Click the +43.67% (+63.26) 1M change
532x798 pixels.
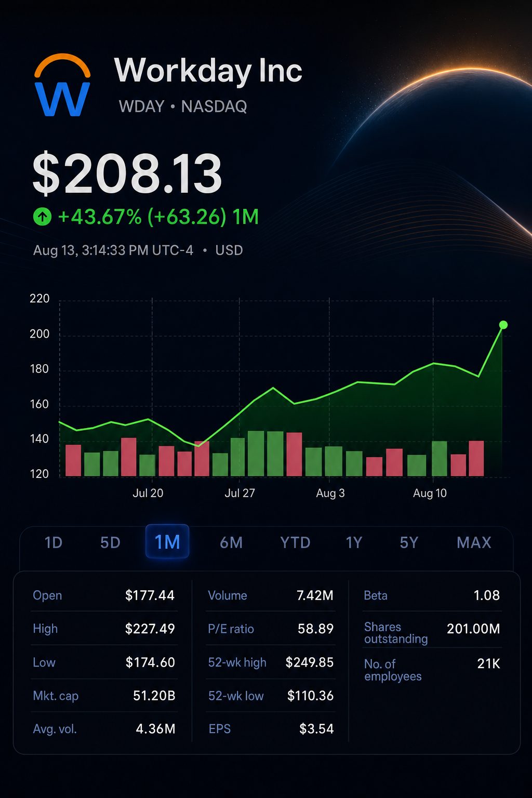158,217
